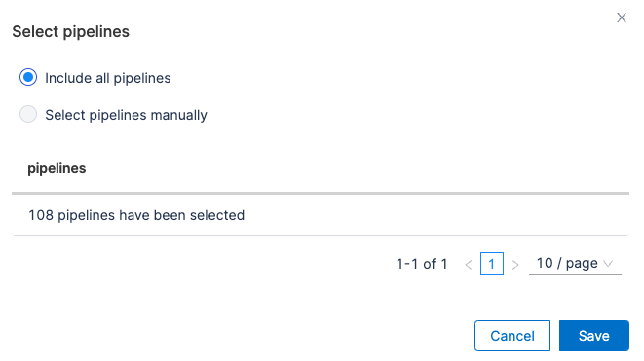Viewport: 644px width, 361px height.
Task: Select the Include all pipelines radio button
Action: click(28, 77)
